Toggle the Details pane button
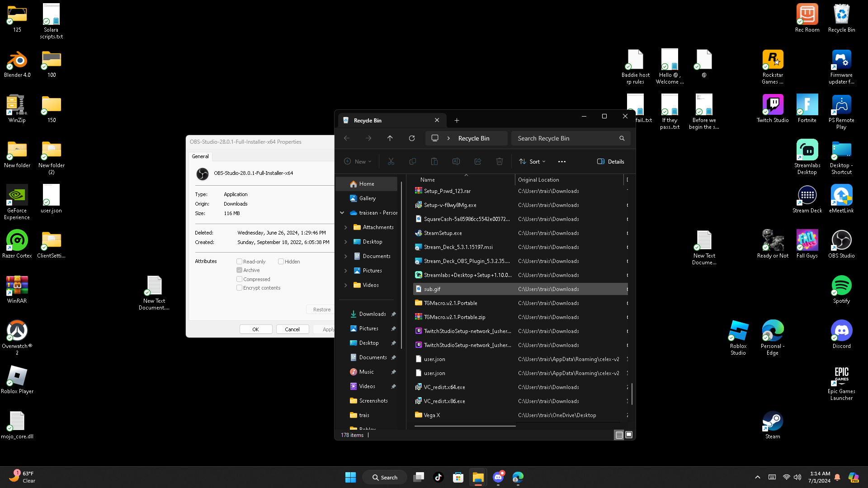868x488 pixels. pyautogui.click(x=611, y=161)
